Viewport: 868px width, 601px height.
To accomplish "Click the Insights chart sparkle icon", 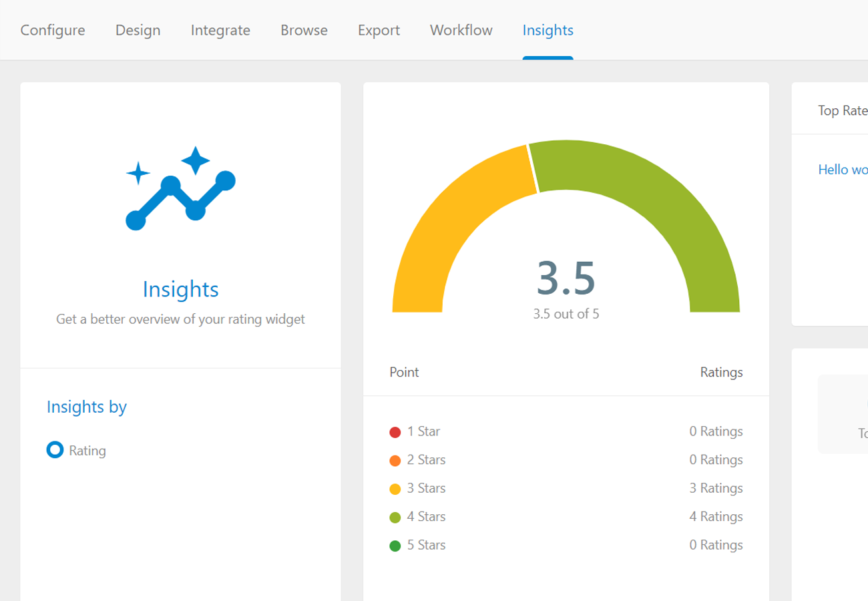I will 181,188.
